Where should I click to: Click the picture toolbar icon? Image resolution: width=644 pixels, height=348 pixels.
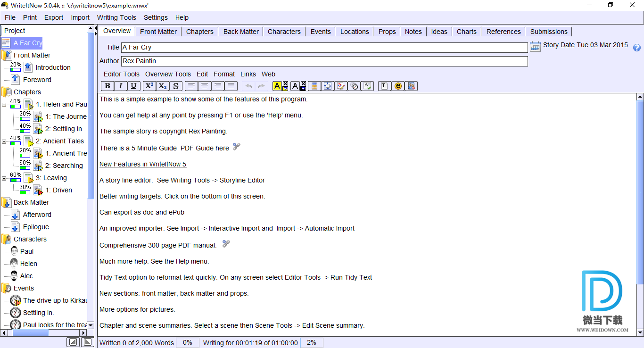tap(411, 86)
